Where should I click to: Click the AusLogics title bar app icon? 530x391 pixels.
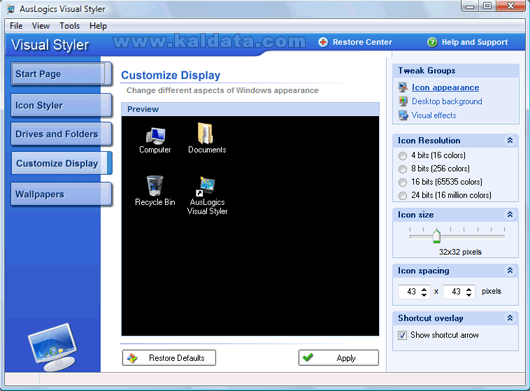11,9
